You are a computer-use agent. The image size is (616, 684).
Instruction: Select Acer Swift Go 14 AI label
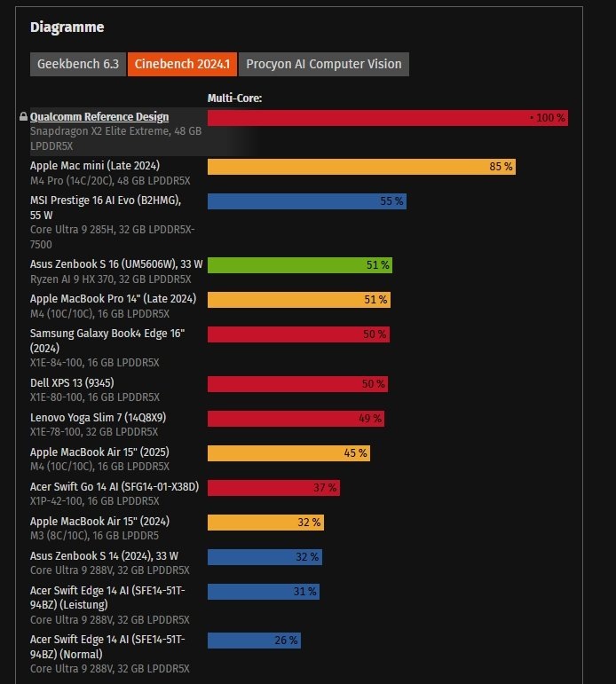click(x=115, y=487)
